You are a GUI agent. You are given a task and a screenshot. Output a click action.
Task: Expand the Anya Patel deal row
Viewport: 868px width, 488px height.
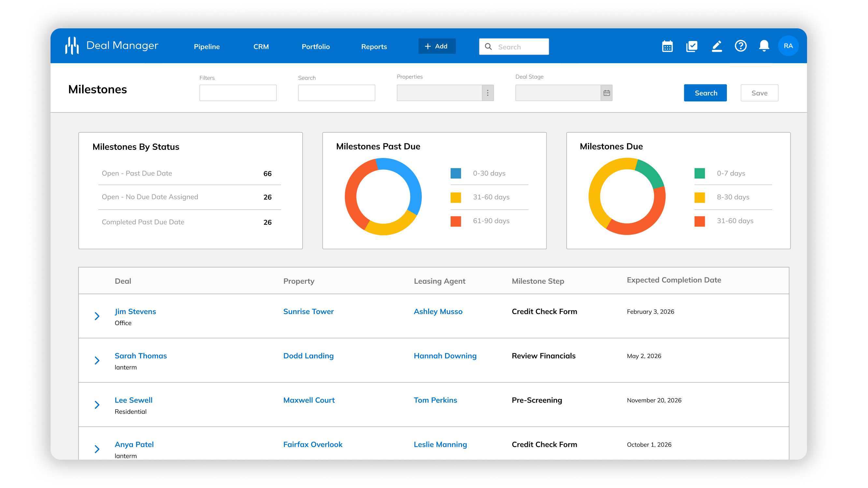[97, 449]
